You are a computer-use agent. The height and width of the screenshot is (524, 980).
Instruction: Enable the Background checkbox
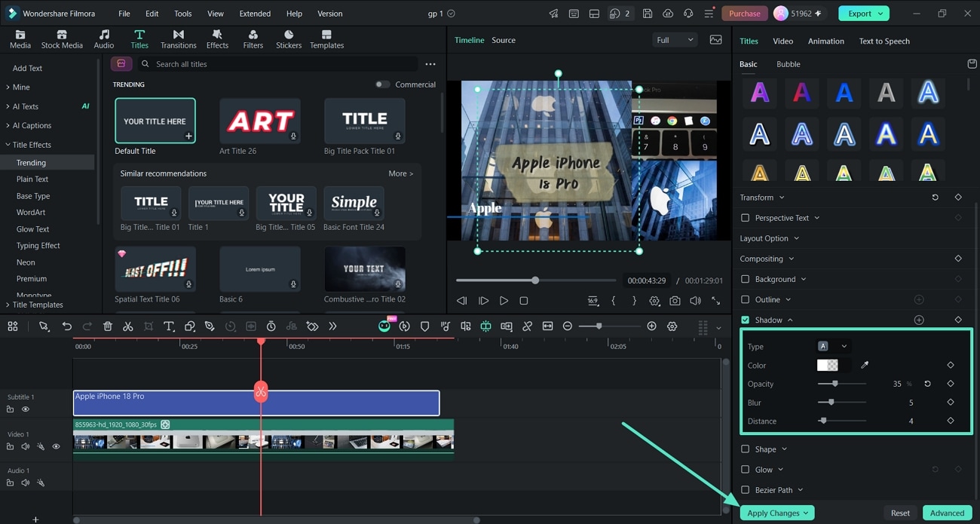[x=746, y=279]
